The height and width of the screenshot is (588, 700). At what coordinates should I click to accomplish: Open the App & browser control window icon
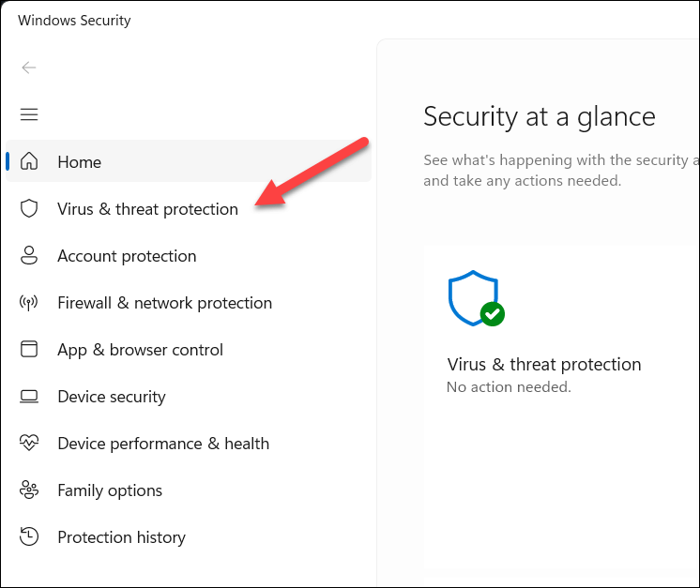coord(29,349)
